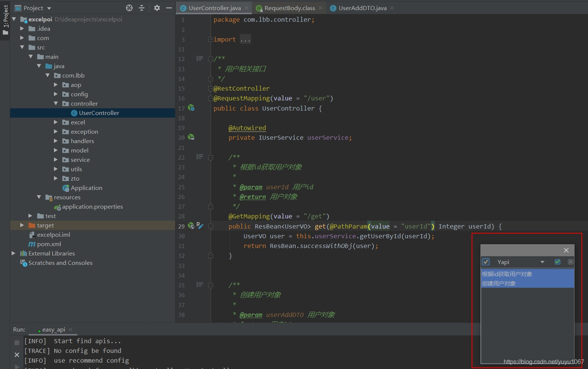This screenshot has width=588, height=369.
Task: Click request mapping gutter icon on line 29
Action: (191, 226)
